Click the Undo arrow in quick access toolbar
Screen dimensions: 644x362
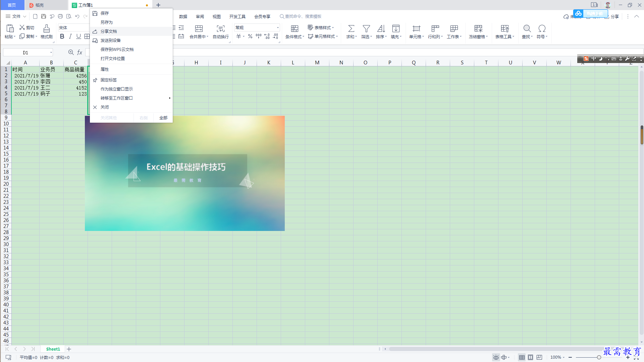pos(77,16)
